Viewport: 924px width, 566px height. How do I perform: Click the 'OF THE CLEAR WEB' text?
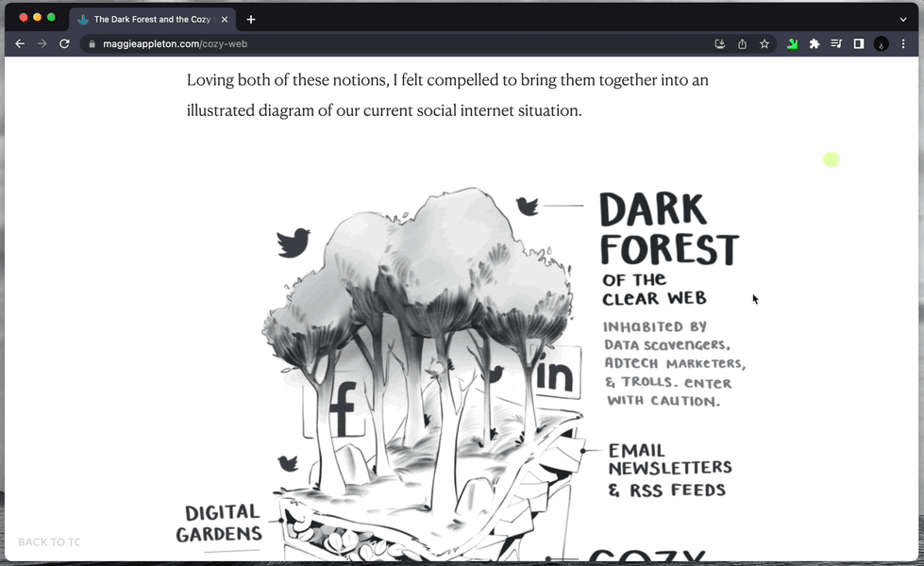coord(654,290)
